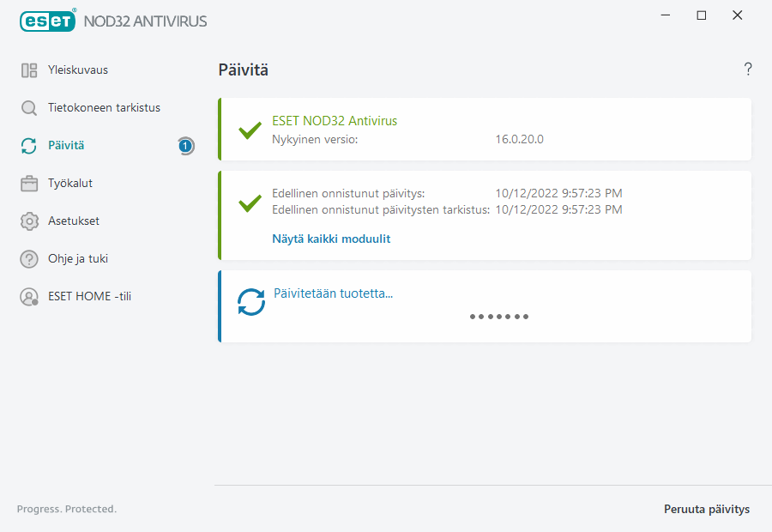
Task: Click the green checkmark beside ESET NOD32 Antivirus
Action: [250, 130]
